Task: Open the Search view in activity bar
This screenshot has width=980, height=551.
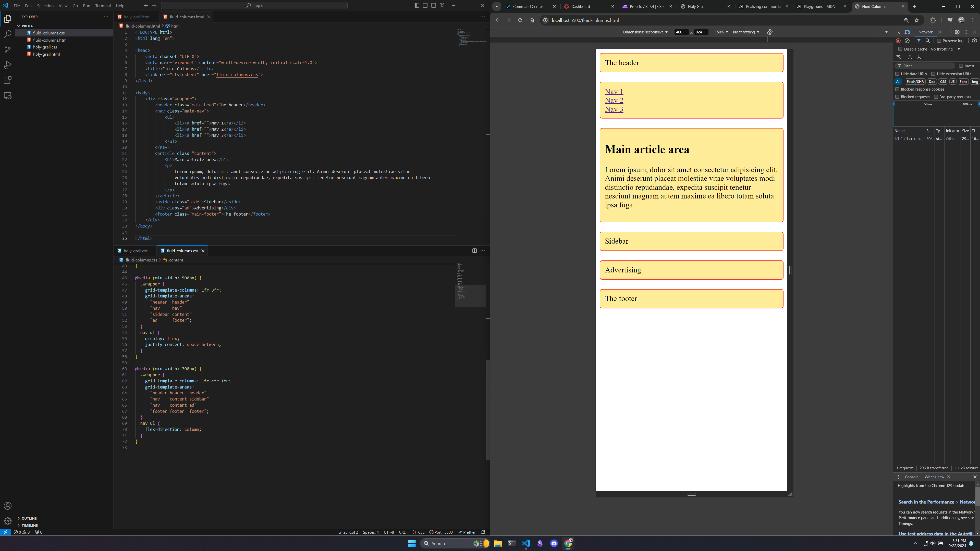Action: click(x=8, y=34)
